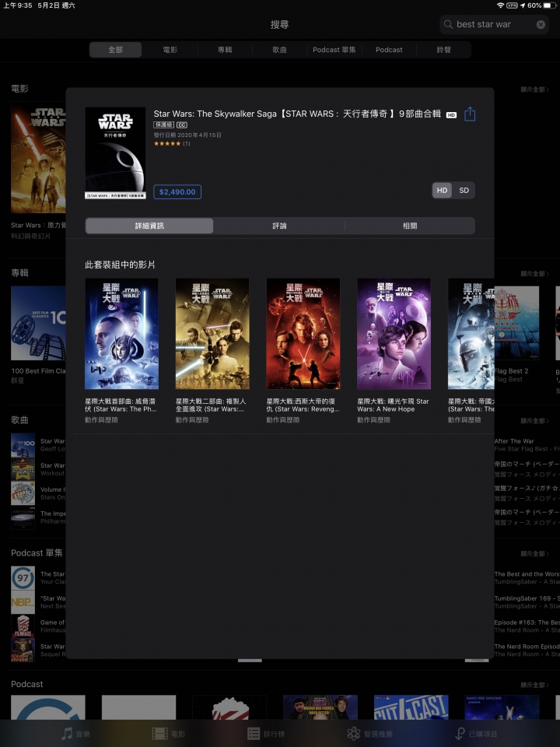Open The Phantom Menace movie poster

tap(121, 334)
